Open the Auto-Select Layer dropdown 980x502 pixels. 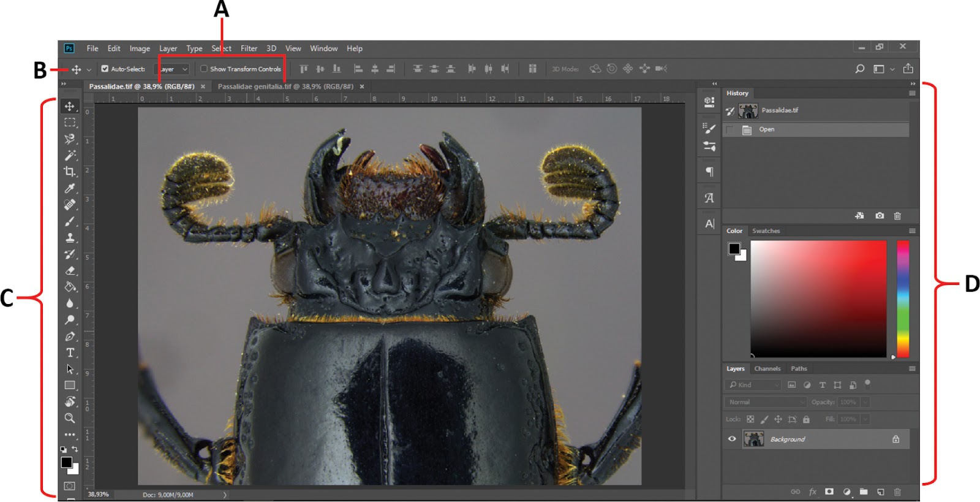[171, 69]
